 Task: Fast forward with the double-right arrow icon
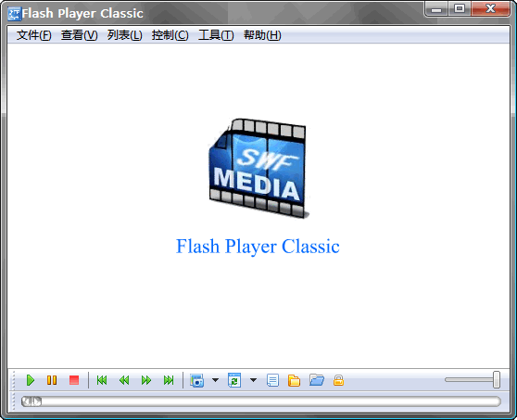coord(146,380)
